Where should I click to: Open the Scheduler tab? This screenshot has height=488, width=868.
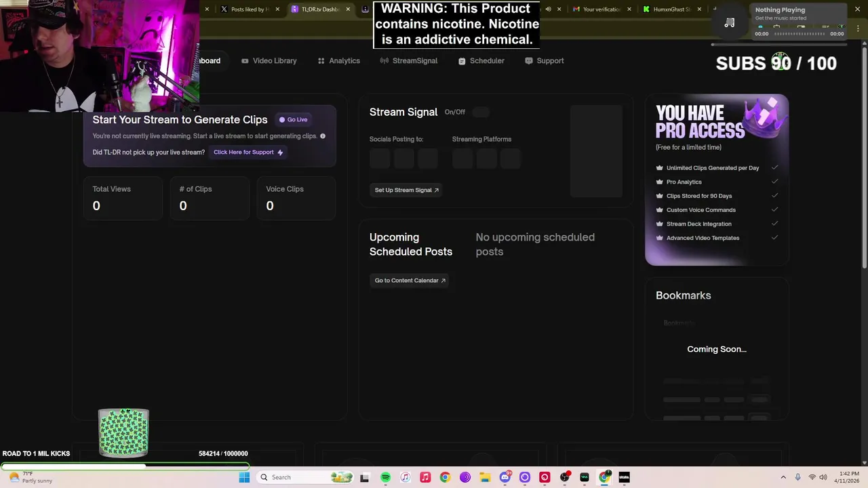(x=481, y=61)
